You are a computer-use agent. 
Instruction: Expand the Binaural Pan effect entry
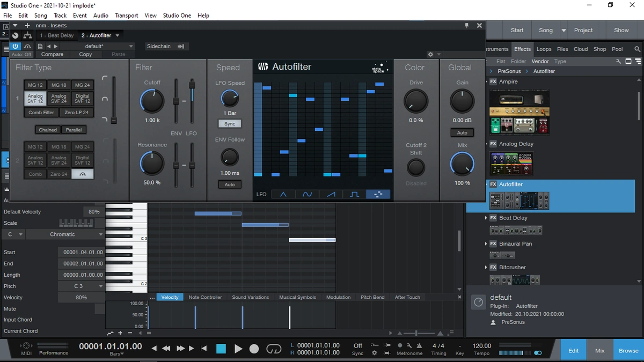[486, 243]
